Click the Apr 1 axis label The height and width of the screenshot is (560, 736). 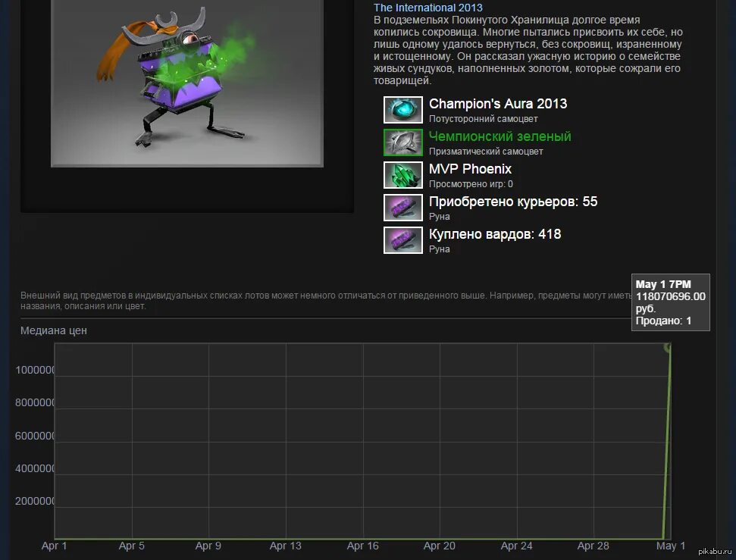[x=54, y=546]
